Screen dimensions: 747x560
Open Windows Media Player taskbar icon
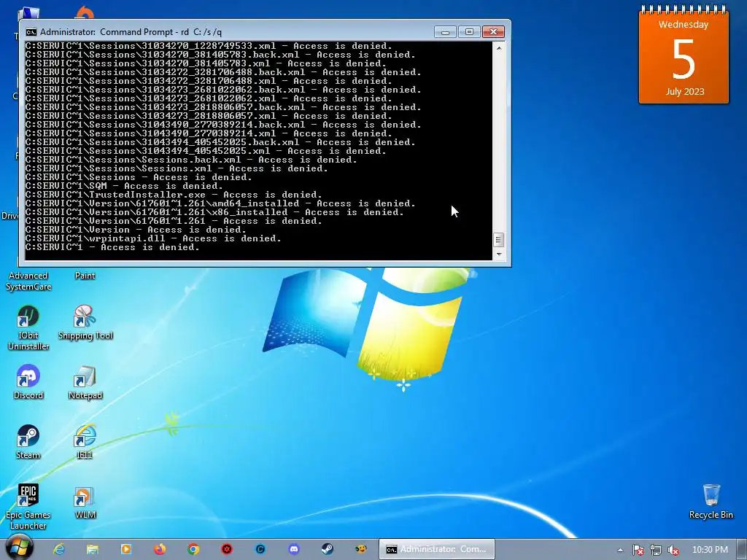126,549
